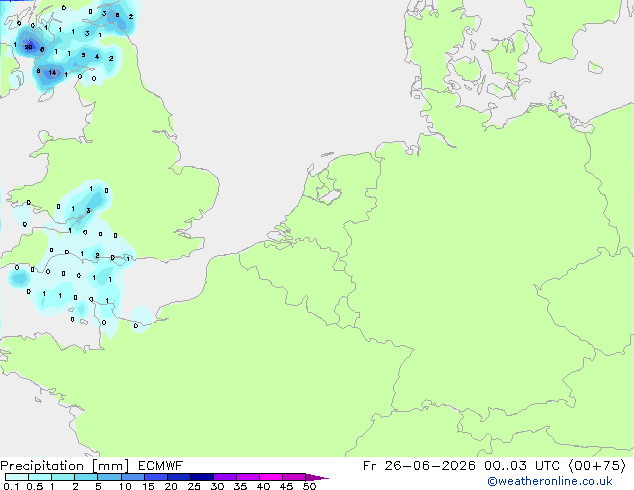Click the legend tick label '30'

(217, 486)
